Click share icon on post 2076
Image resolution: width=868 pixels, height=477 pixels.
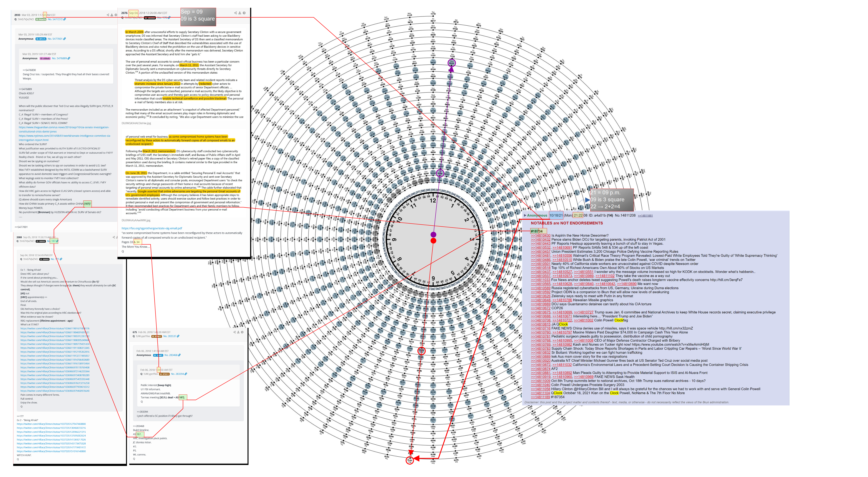click(235, 13)
